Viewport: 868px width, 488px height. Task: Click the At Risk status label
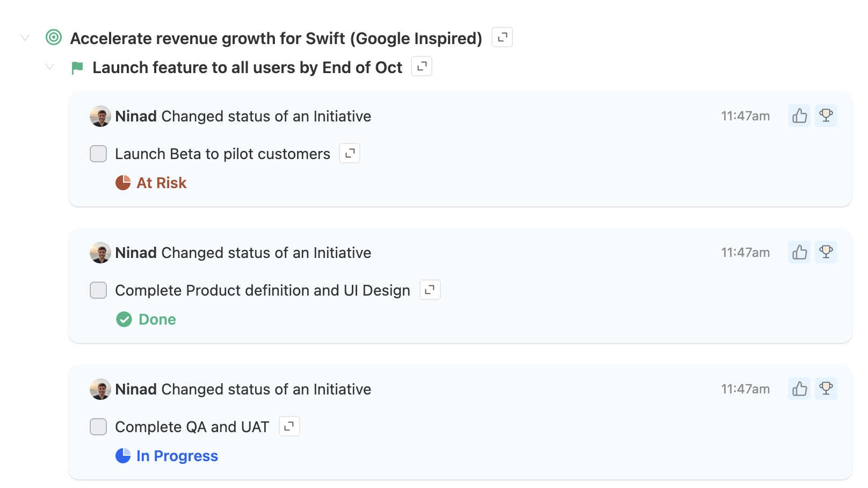point(162,183)
